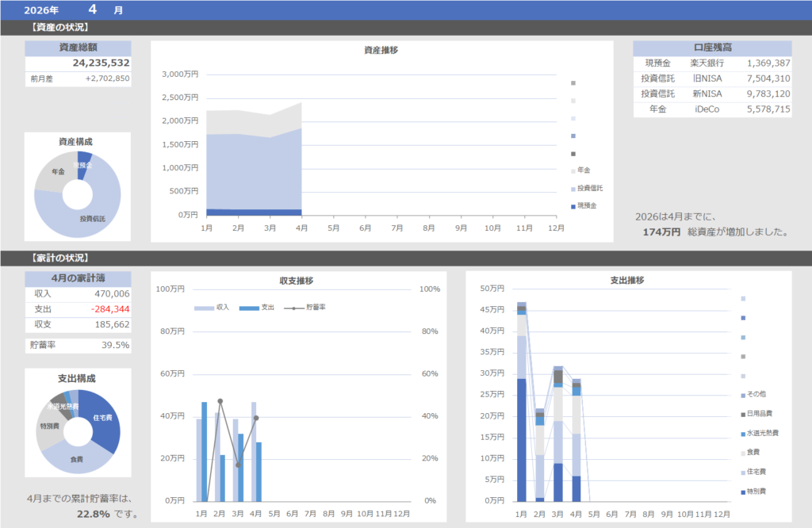Select the 4月の家計簿 header cell
The image size is (812, 528).
[x=79, y=278]
